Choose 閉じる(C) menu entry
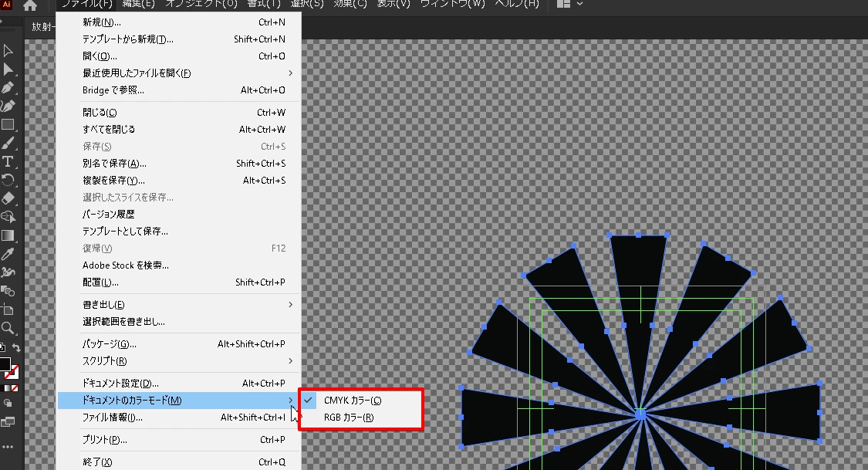Image resolution: width=868 pixels, height=470 pixels. tap(179, 113)
